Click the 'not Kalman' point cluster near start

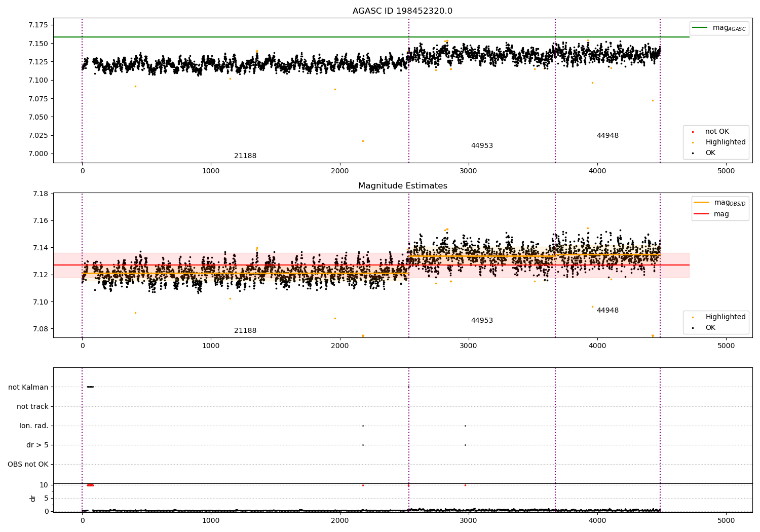click(90, 387)
